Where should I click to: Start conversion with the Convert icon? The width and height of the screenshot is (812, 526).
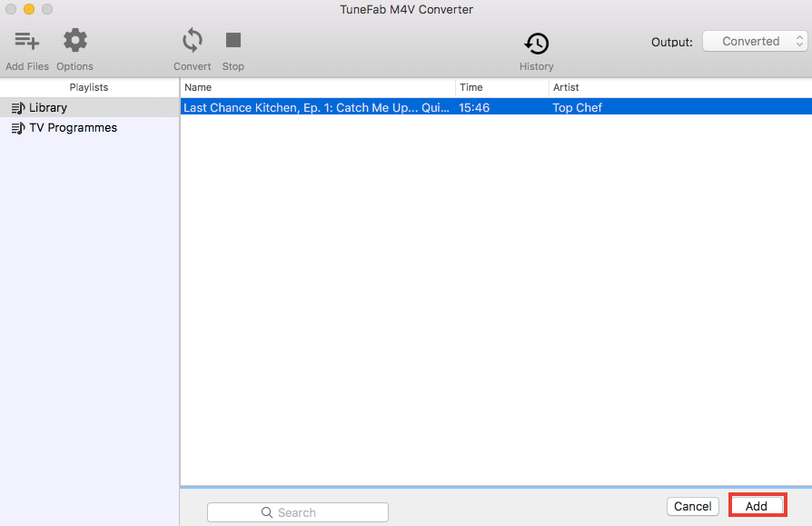[x=193, y=40]
